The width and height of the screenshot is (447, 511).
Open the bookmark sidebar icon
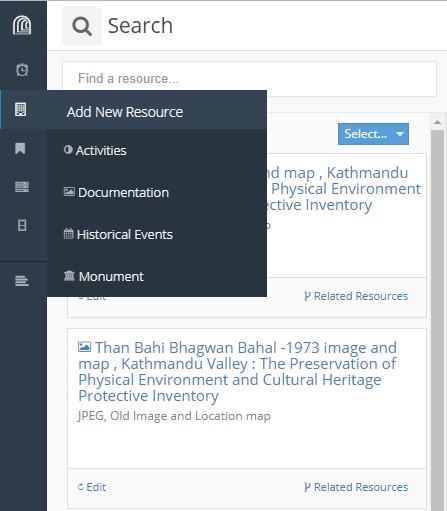(x=20, y=148)
